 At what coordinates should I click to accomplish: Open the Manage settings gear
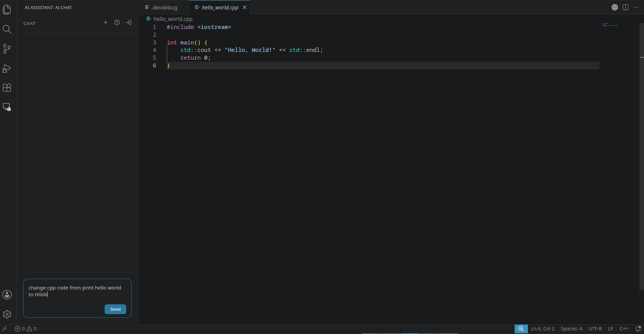click(x=7, y=314)
